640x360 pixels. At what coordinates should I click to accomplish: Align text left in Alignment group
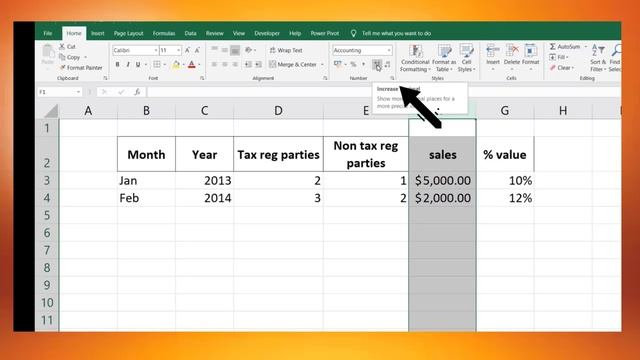pyautogui.click(x=214, y=64)
